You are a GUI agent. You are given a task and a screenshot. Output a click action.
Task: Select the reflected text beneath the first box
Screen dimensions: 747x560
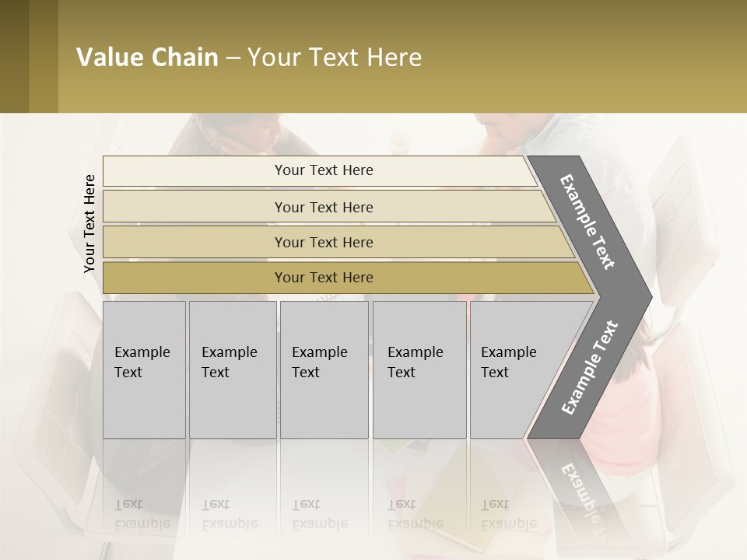point(142,514)
